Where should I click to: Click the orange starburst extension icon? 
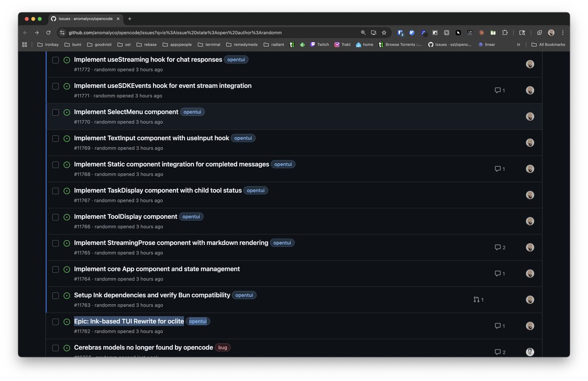[x=481, y=32]
